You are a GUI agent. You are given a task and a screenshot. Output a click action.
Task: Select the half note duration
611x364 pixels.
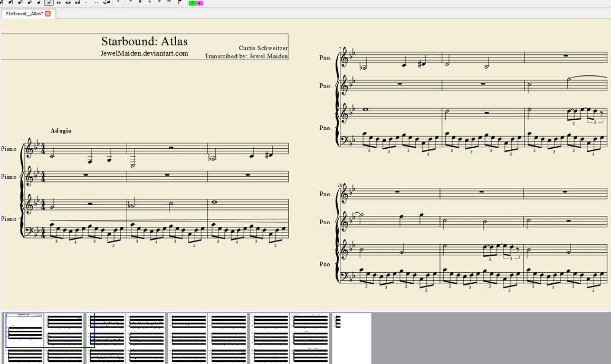(49, 2)
